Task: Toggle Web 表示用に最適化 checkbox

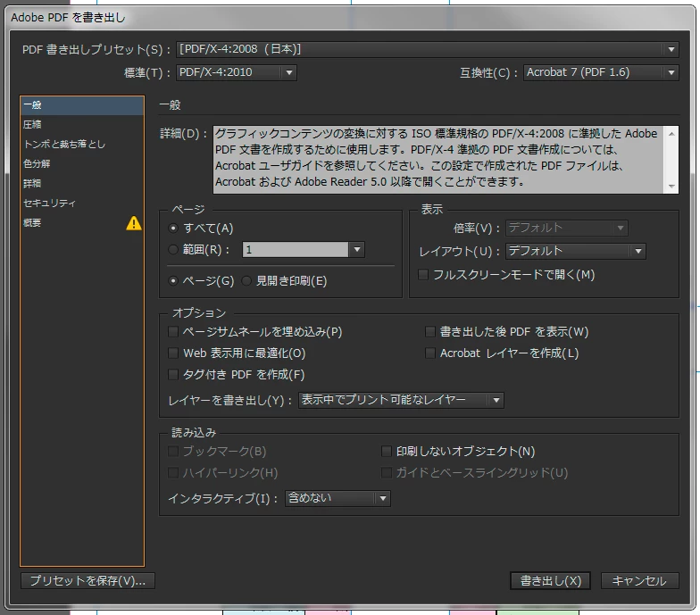Action: 173,353
